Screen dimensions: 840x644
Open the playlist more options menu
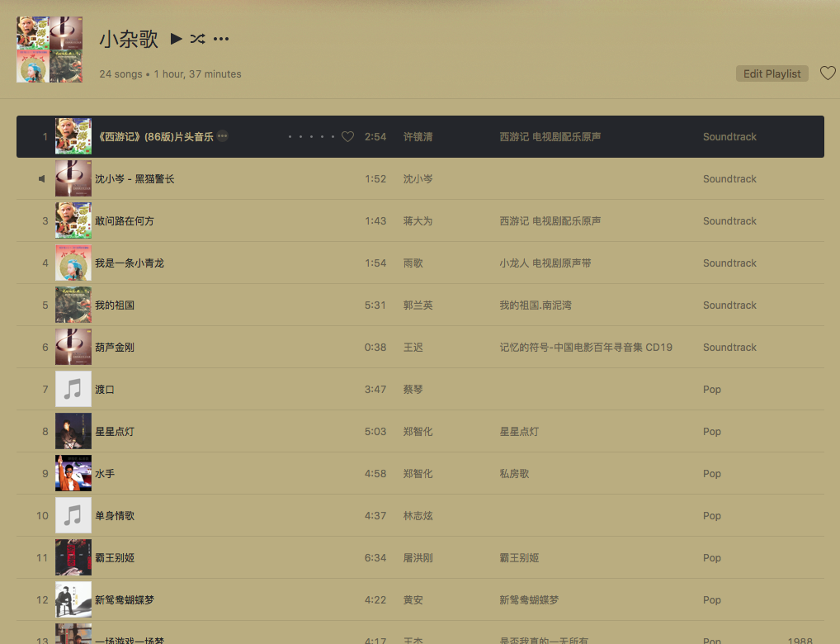pyautogui.click(x=221, y=39)
